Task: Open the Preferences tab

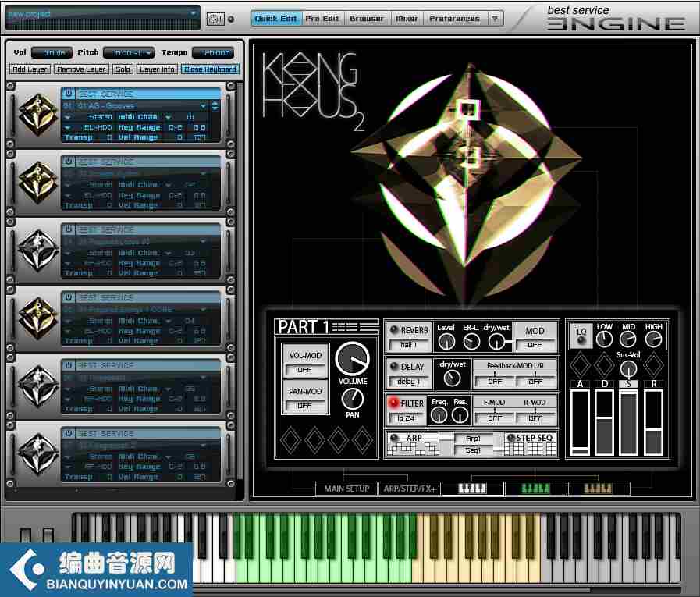Action: (x=454, y=19)
